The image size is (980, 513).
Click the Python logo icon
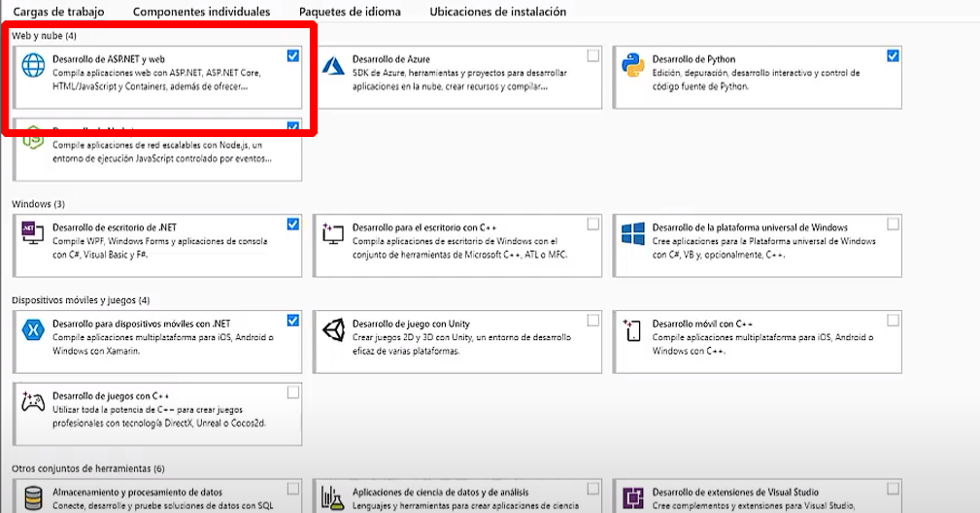[633, 65]
